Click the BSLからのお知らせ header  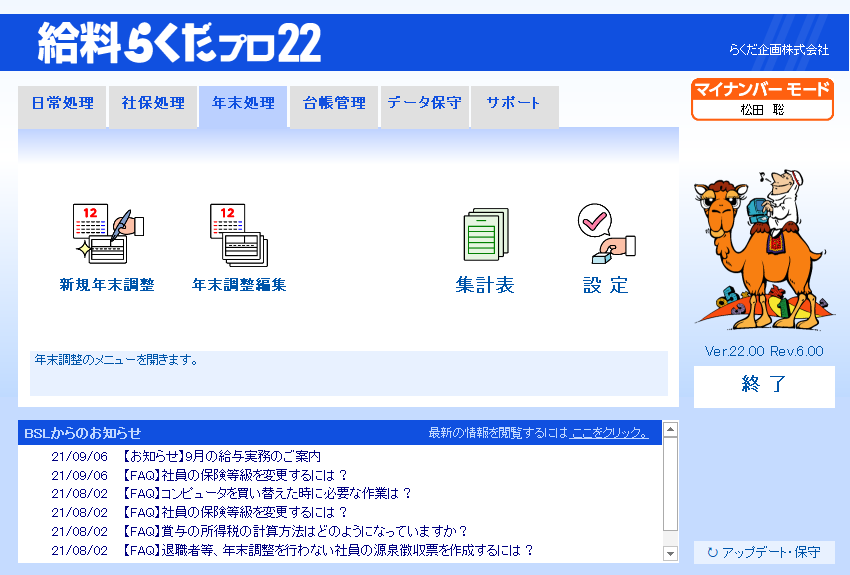point(82,433)
